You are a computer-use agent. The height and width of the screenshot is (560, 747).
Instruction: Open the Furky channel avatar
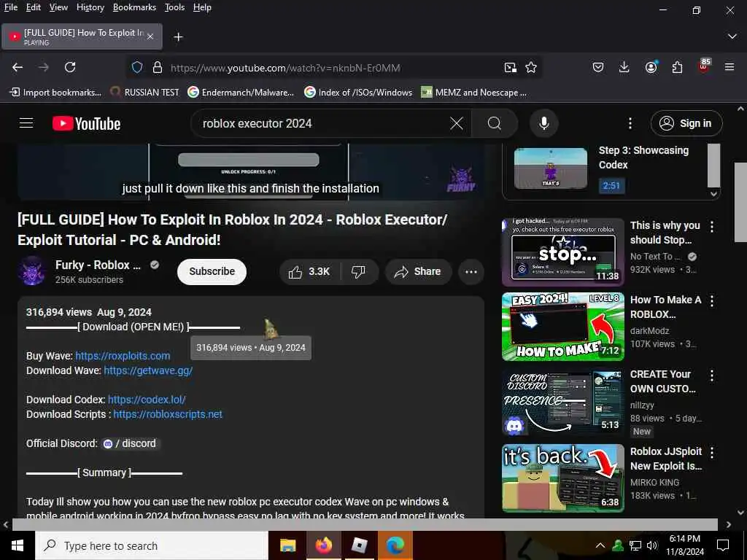tap(31, 271)
